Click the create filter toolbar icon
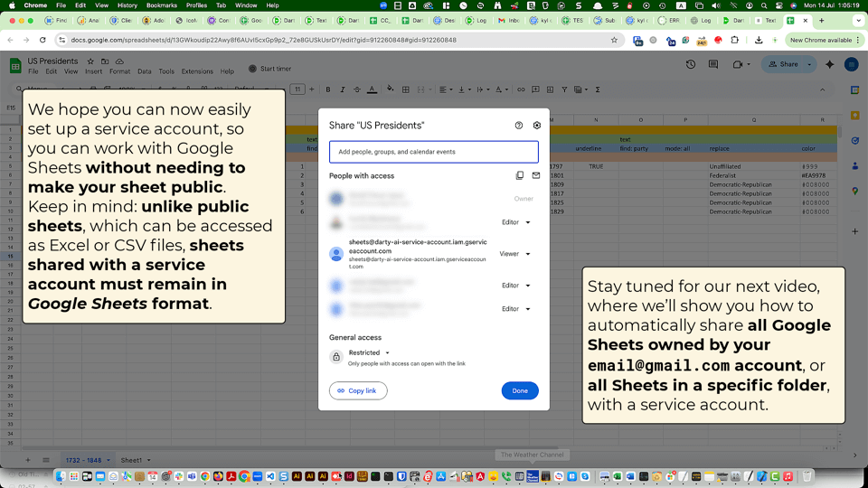This screenshot has height=488, width=868. coord(564,89)
